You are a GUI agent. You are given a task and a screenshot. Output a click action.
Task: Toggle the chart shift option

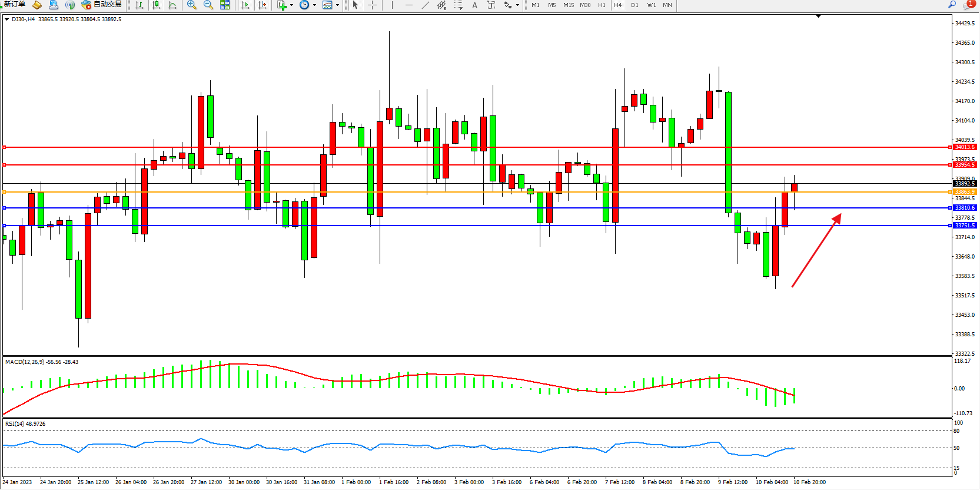click(x=262, y=5)
